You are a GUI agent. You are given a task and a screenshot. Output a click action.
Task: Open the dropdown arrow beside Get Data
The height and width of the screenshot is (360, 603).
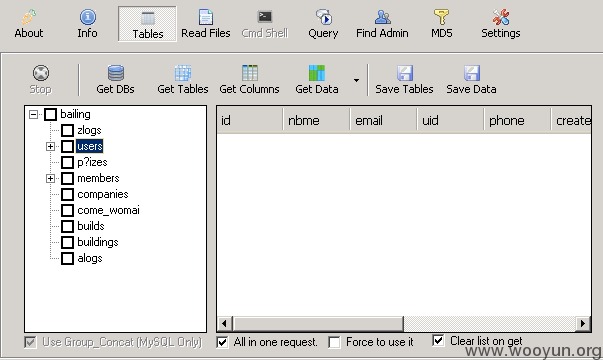pyautogui.click(x=356, y=80)
